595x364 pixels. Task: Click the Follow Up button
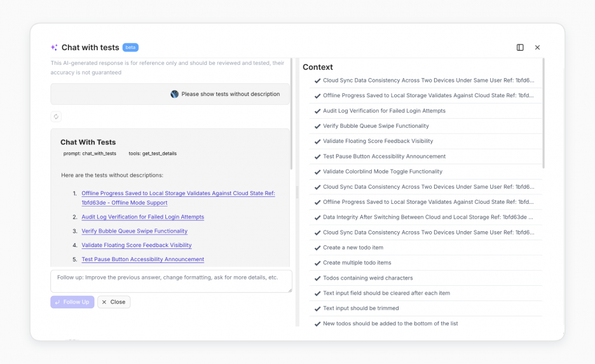[72, 302]
